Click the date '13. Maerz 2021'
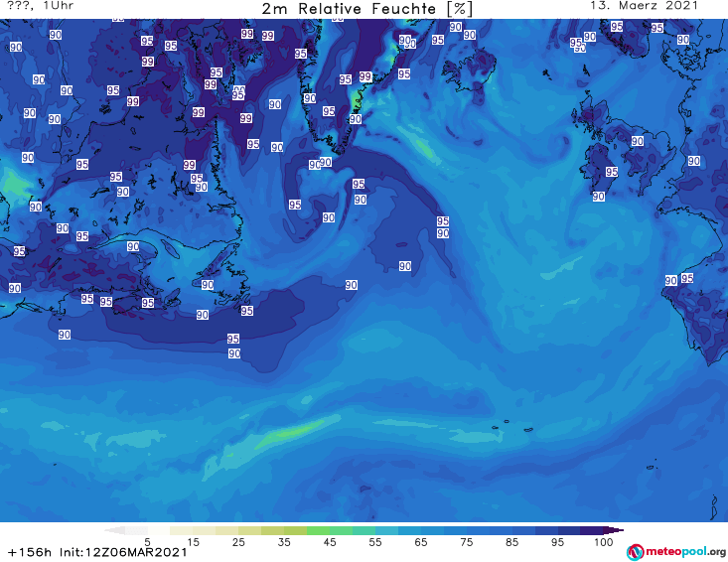Viewport: 728px width, 562px height. (x=644, y=6)
